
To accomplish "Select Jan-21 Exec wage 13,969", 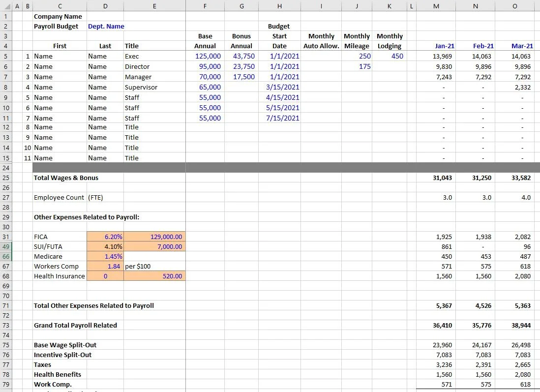I will tap(436, 56).
